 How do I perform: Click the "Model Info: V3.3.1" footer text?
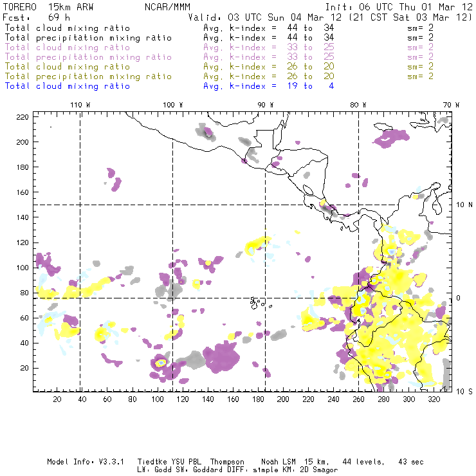[x=86, y=462]
